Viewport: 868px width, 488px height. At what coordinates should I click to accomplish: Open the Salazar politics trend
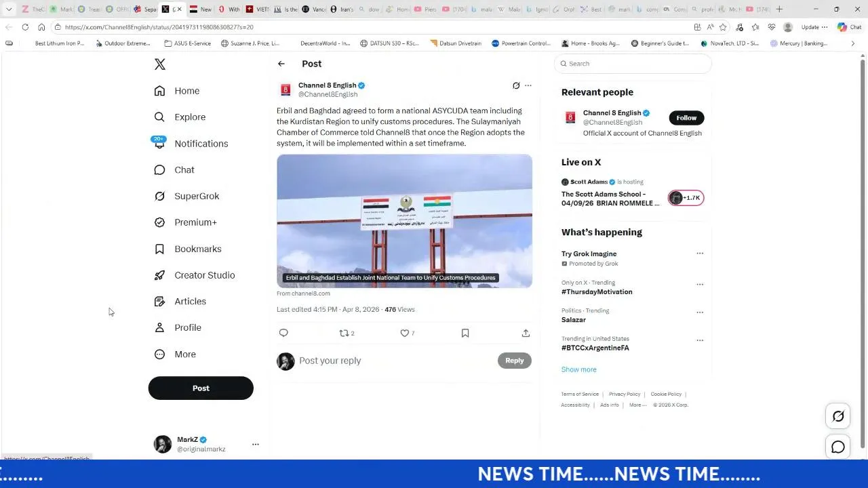(574, 320)
